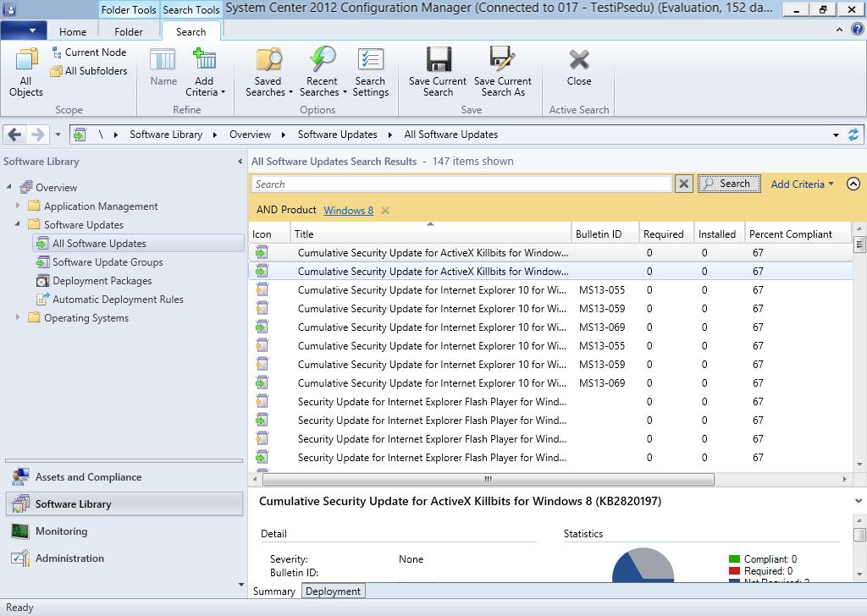Minimize the ribbon with the caret

coord(839,30)
